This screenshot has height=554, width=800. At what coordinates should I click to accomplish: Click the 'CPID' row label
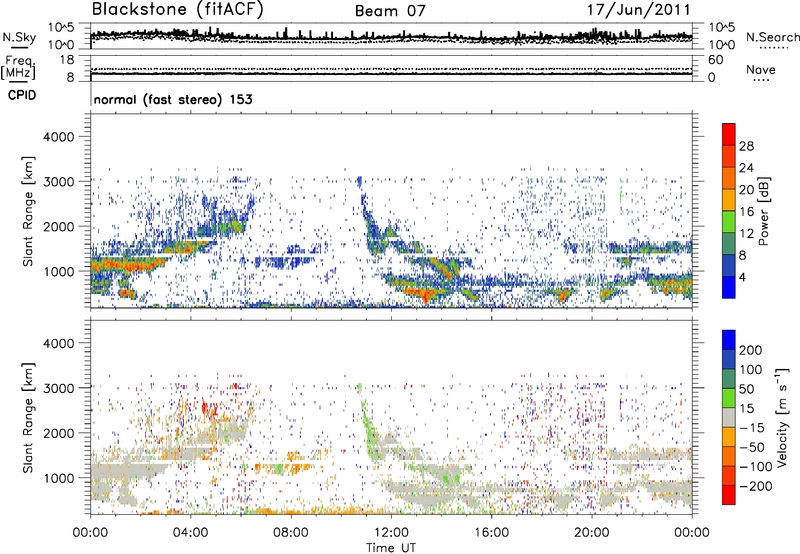[x=22, y=95]
